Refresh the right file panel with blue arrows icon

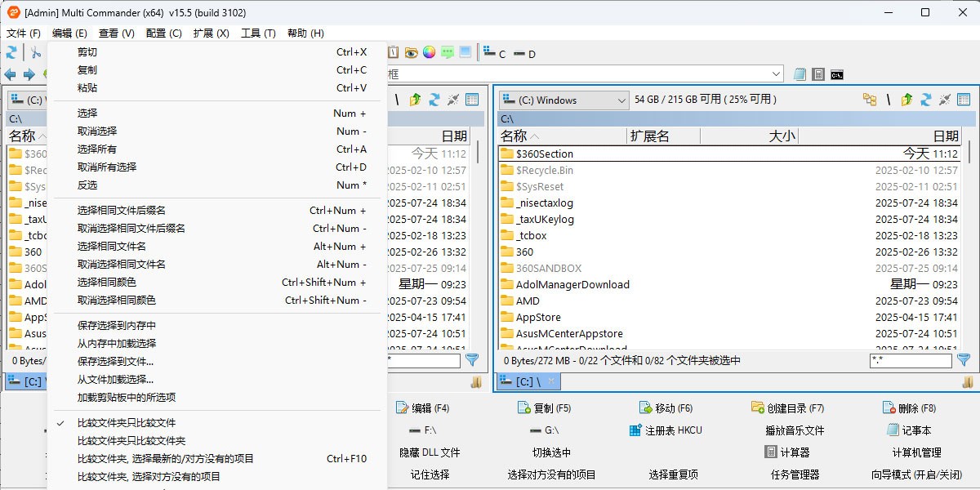(925, 99)
